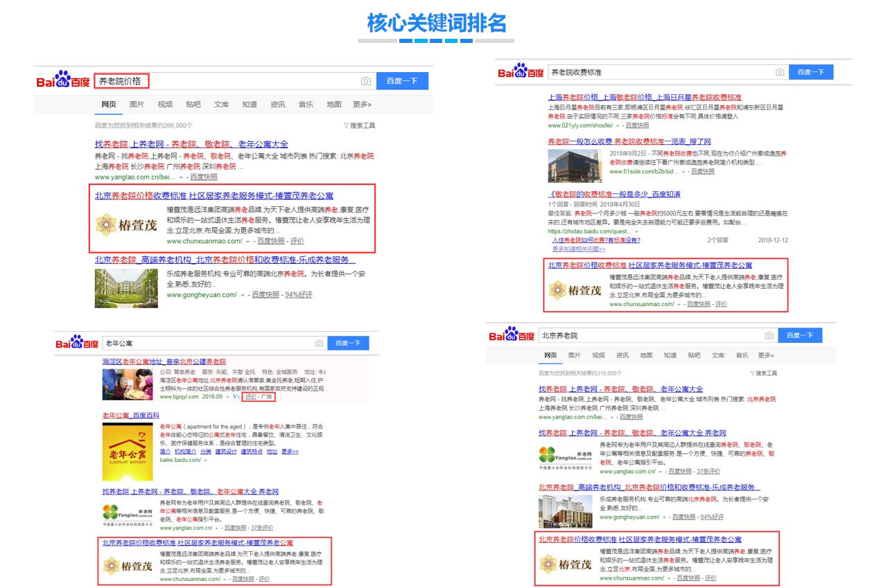Click the 老年公寓 encyclopedia thumbnail image
This screenshot has height=588, width=890.
pos(128,452)
